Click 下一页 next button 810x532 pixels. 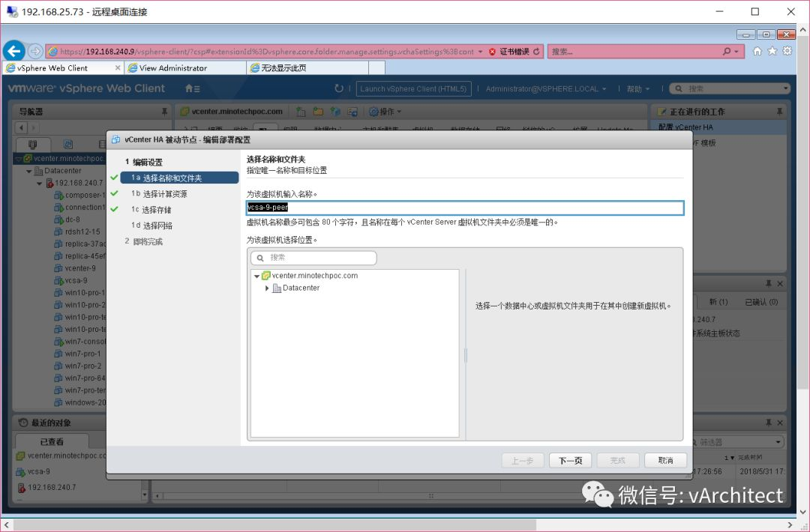tap(570, 460)
